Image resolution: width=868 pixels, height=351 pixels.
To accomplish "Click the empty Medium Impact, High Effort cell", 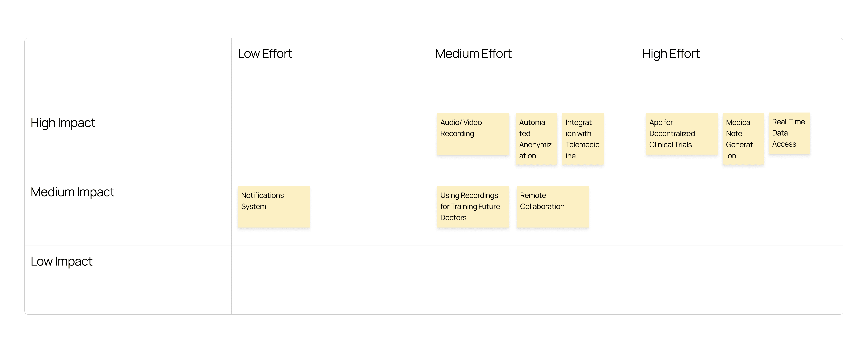I will pos(739,211).
